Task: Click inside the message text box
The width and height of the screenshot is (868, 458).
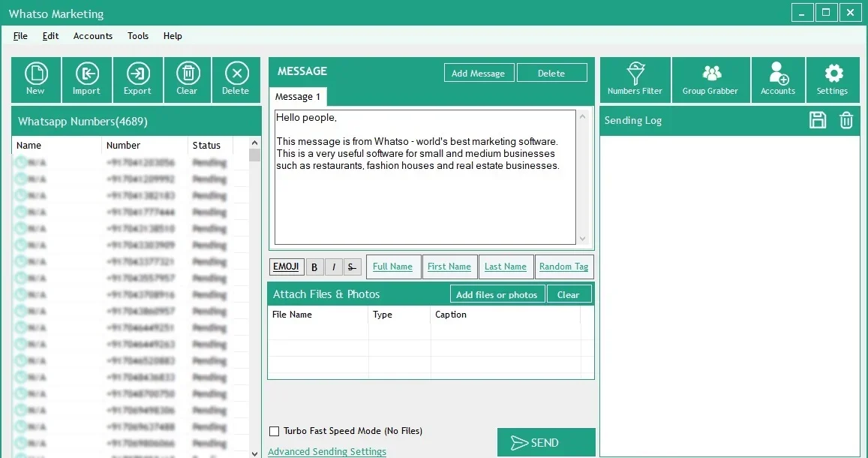Action: pyautogui.click(x=425, y=176)
